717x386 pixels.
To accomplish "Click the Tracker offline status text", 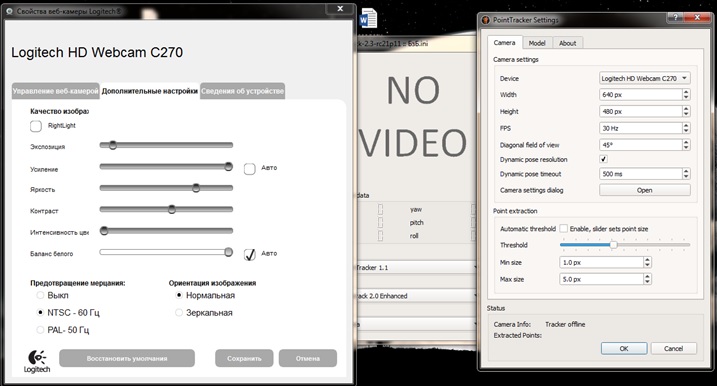I will (x=565, y=324).
